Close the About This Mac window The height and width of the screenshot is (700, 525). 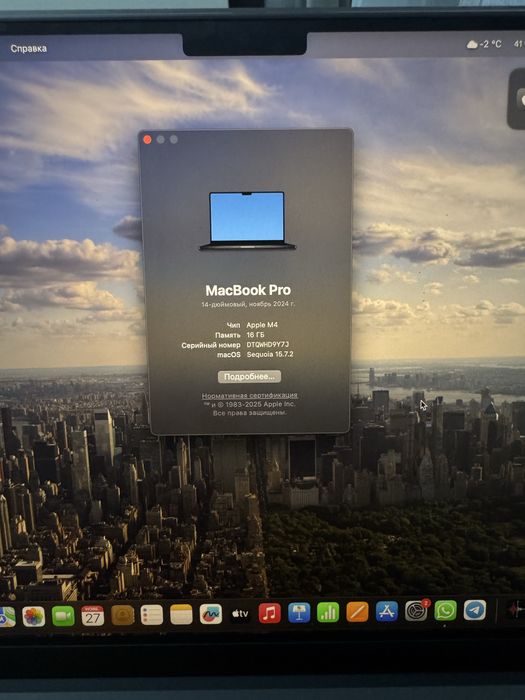tap(147, 140)
